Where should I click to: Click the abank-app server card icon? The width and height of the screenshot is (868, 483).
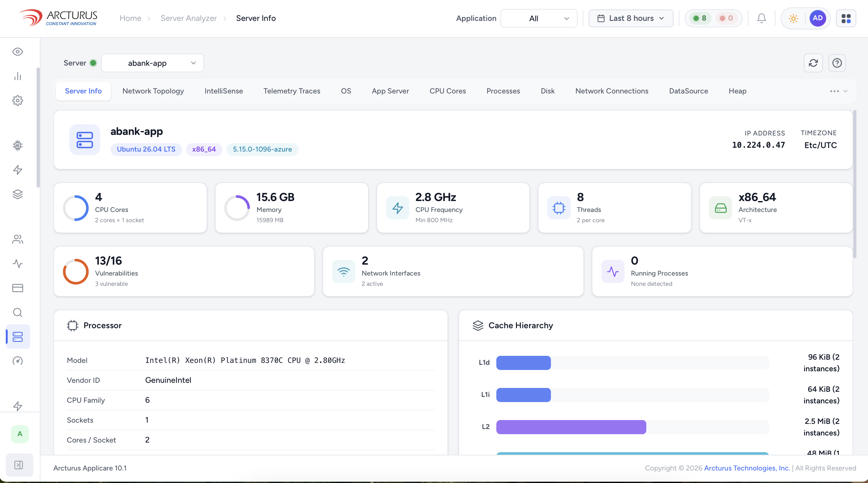(x=84, y=140)
